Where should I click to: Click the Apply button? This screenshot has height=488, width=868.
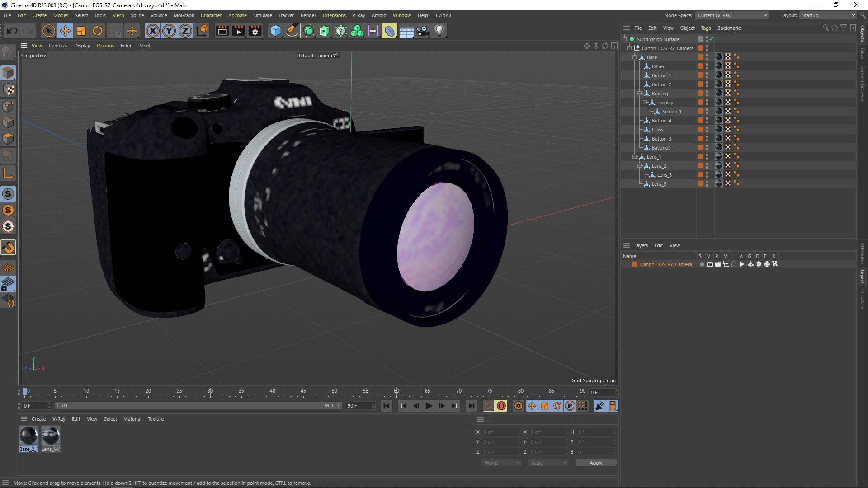tap(596, 463)
